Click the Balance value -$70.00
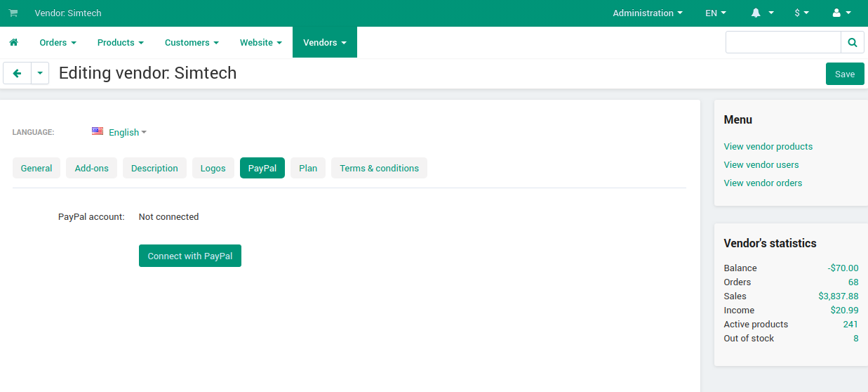The width and height of the screenshot is (868, 392). pyautogui.click(x=843, y=268)
